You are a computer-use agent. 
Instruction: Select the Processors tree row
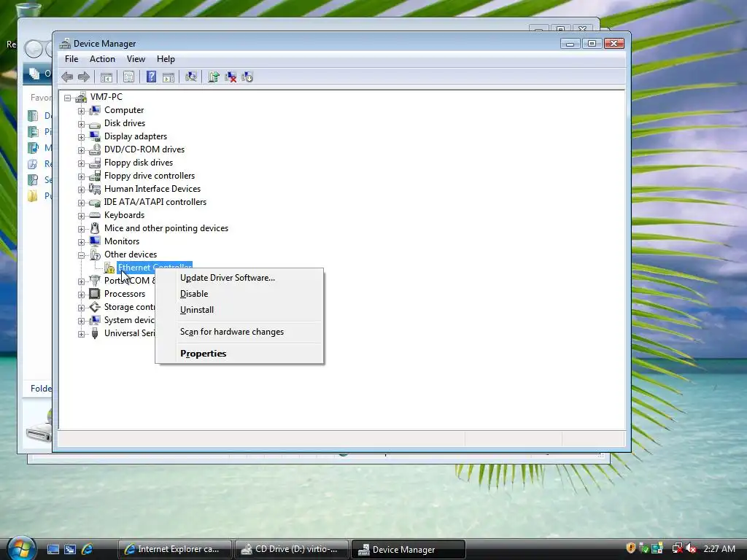coord(125,294)
